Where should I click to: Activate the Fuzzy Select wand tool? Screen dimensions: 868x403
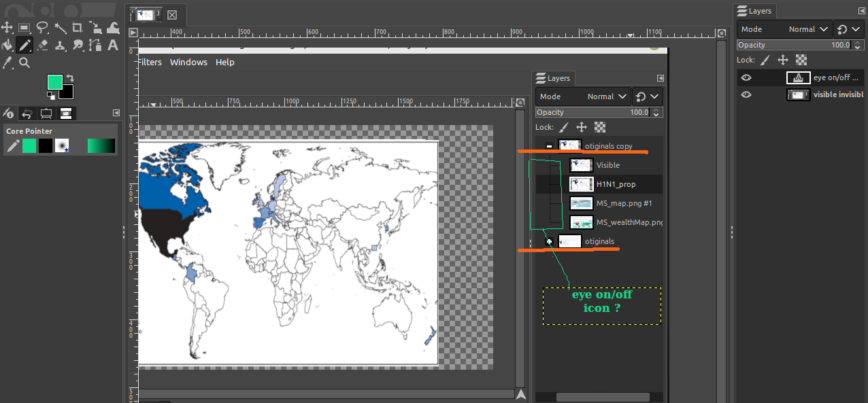pos(60,28)
